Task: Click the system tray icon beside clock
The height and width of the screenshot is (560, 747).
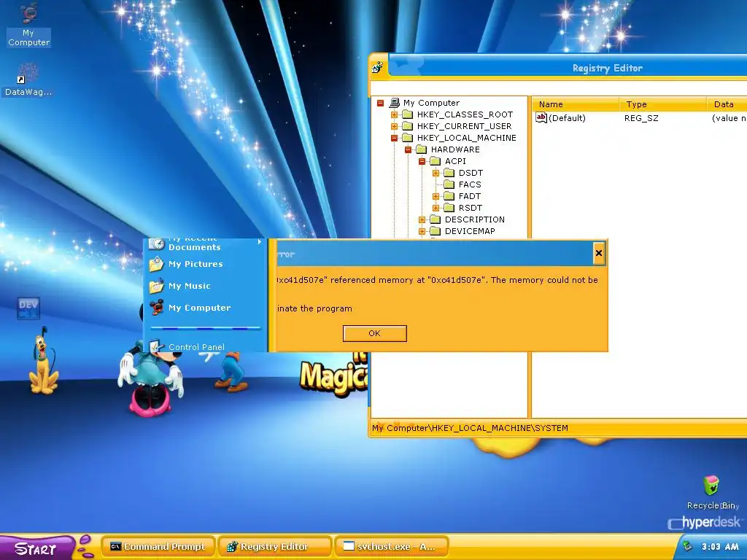Action: pyautogui.click(x=687, y=545)
